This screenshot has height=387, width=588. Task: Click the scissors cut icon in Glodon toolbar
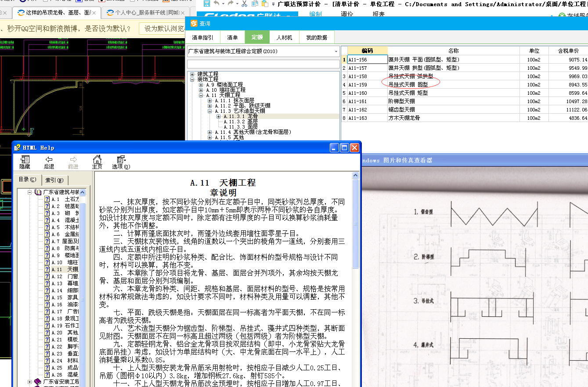point(244,4)
